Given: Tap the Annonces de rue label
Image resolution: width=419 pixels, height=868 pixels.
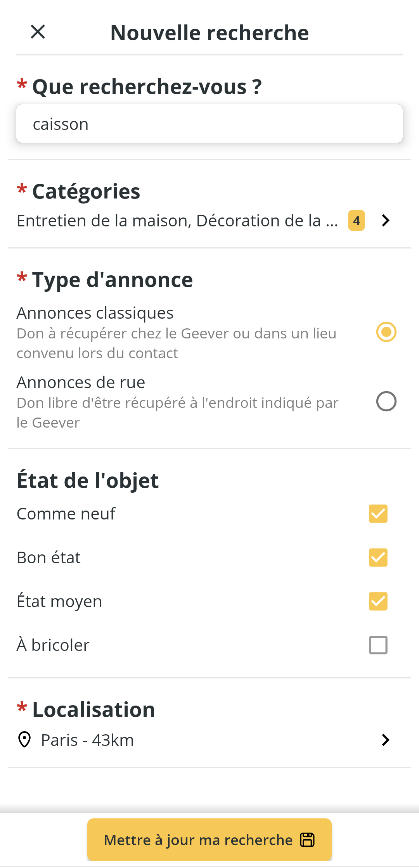Looking at the screenshot, I should pos(81,382).
